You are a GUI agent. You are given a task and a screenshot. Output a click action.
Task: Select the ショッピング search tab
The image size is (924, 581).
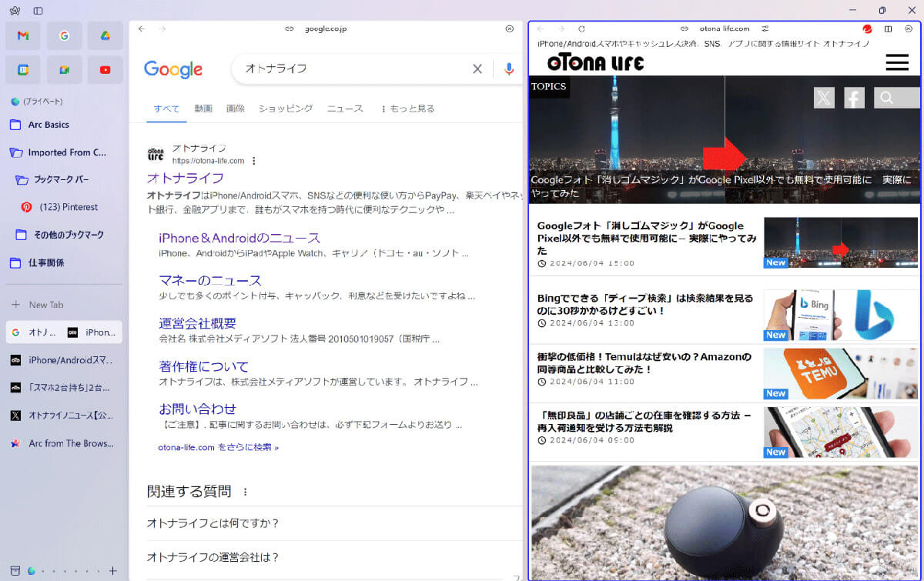(286, 109)
